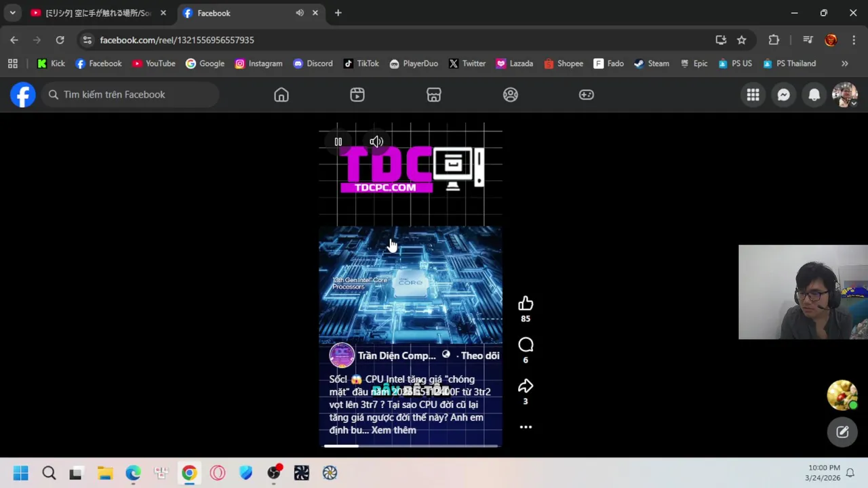The image size is (868, 488).
Task: Open File Explorer from taskbar
Action: tap(104, 473)
